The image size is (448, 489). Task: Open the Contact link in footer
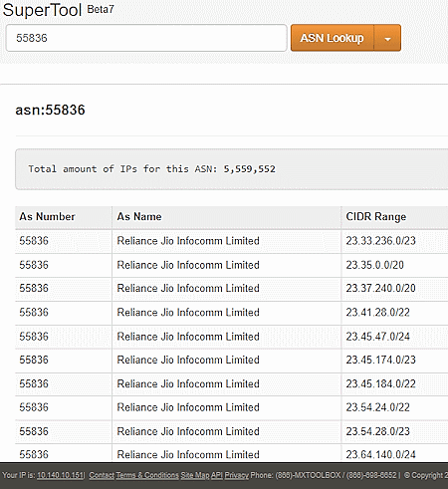coord(102,475)
